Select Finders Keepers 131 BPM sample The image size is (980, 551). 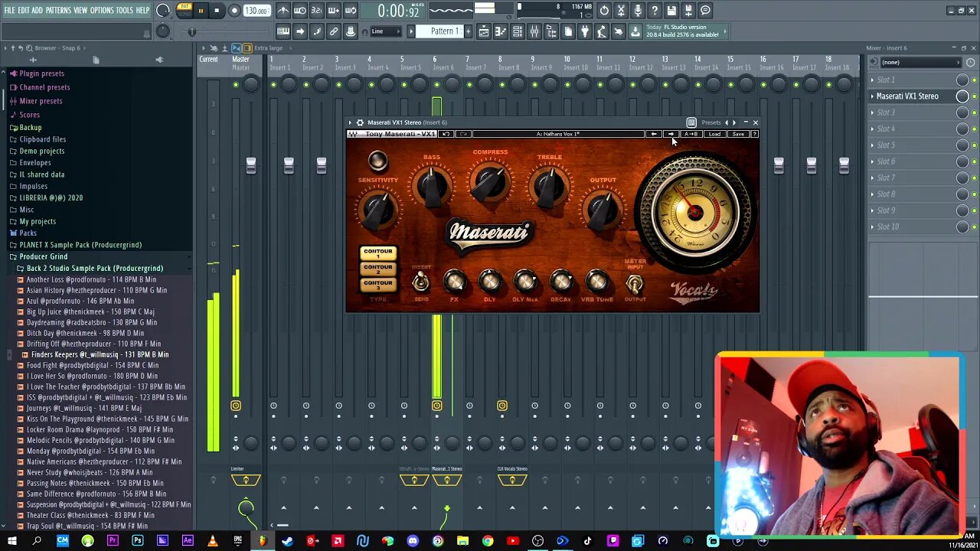pos(100,354)
